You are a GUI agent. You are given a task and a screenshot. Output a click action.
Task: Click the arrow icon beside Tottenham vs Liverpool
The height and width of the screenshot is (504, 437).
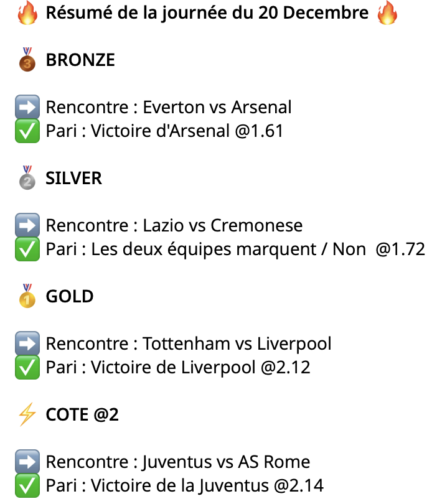27,343
